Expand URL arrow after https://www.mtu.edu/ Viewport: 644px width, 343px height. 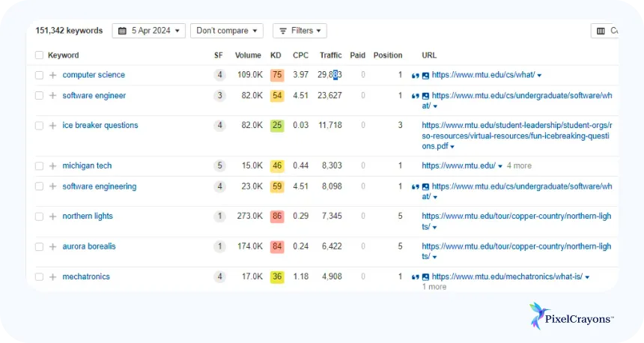click(x=499, y=166)
